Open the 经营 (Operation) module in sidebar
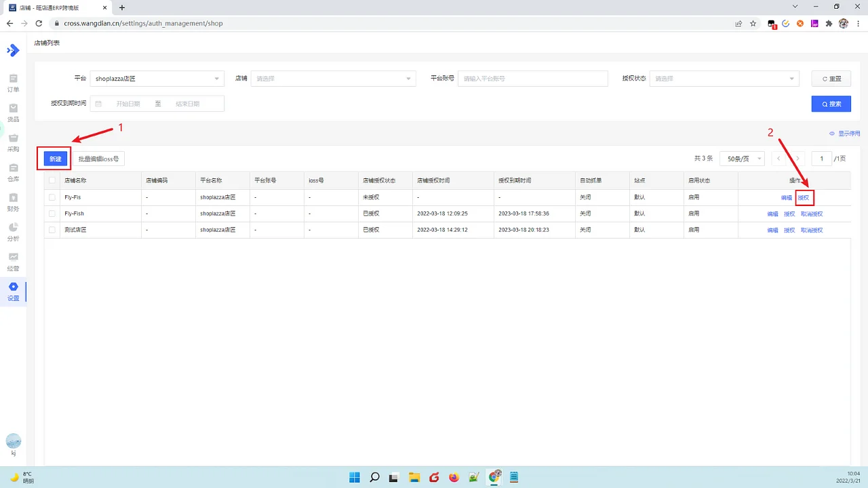 (13, 262)
